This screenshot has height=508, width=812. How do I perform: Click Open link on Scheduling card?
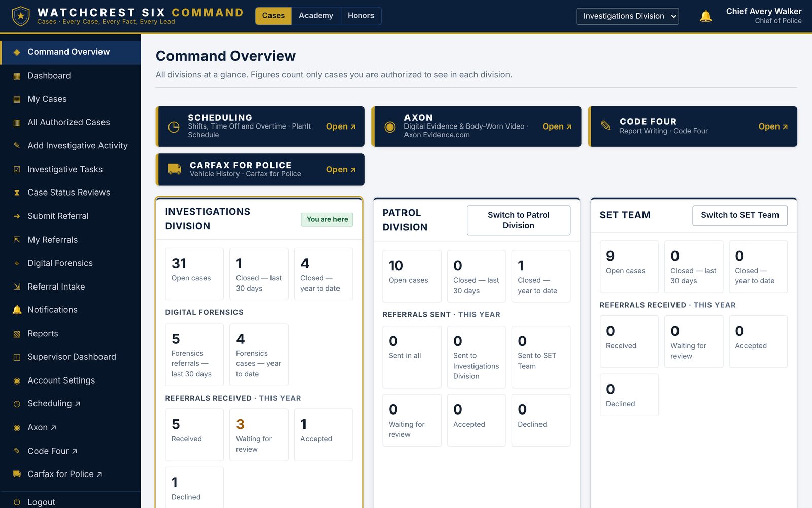tap(341, 126)
